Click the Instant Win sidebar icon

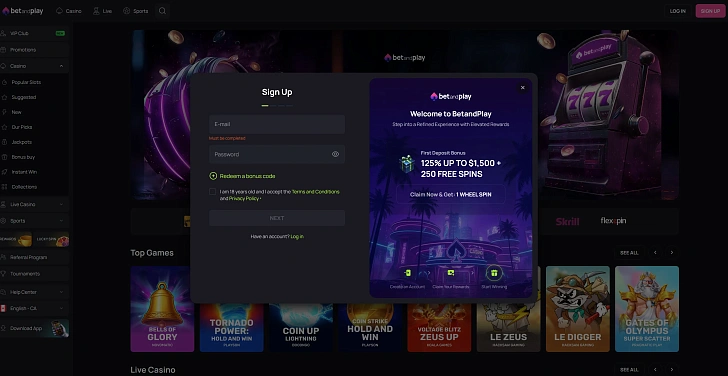click(5, 172)
